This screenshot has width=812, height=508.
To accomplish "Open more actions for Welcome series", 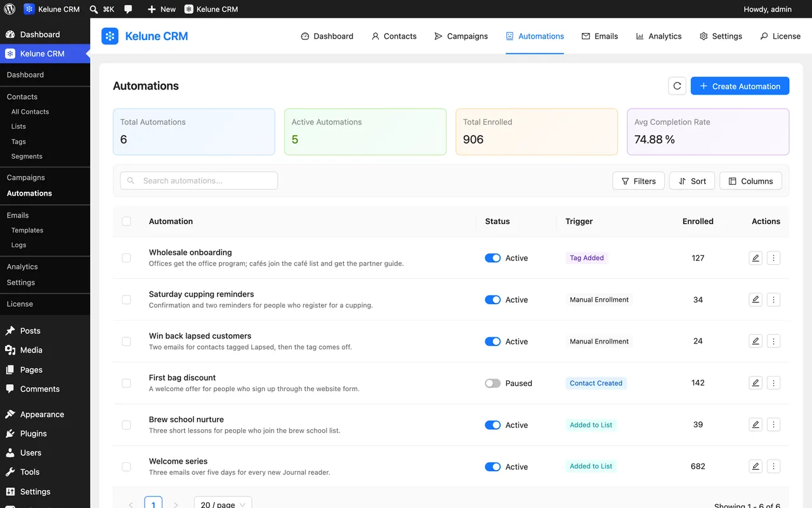I will pos(773,467).
